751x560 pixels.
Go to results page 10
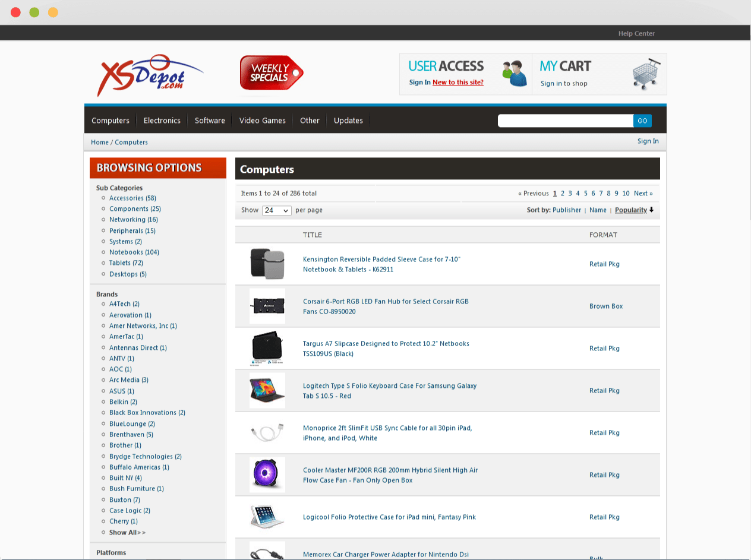626,194
